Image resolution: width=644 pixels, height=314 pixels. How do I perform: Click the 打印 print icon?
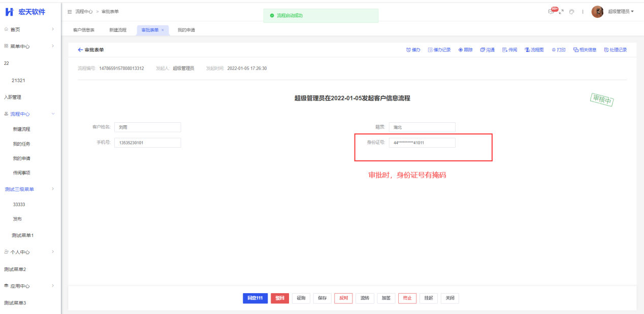pos(554,50)
